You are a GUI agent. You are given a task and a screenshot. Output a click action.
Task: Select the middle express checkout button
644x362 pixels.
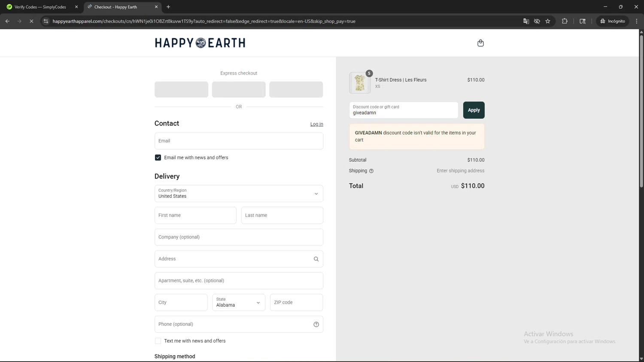239,90
